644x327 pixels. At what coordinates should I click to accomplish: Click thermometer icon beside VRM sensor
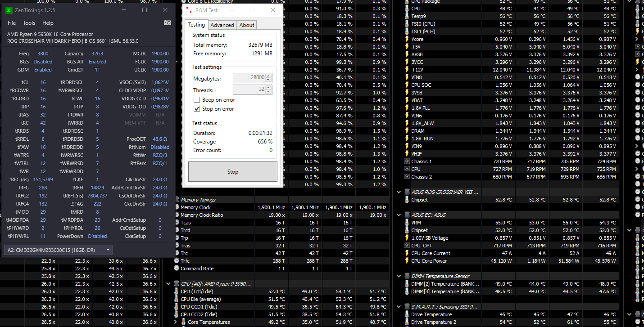tap(407, 223)
